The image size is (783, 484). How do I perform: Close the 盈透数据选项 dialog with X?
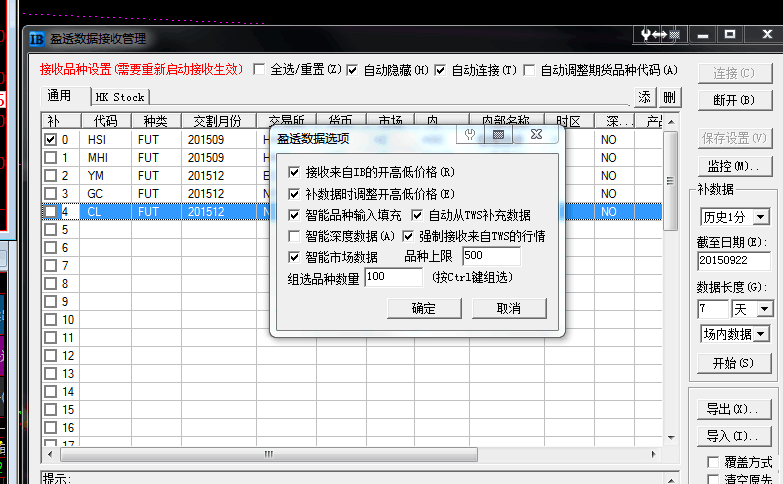point(536,134)
